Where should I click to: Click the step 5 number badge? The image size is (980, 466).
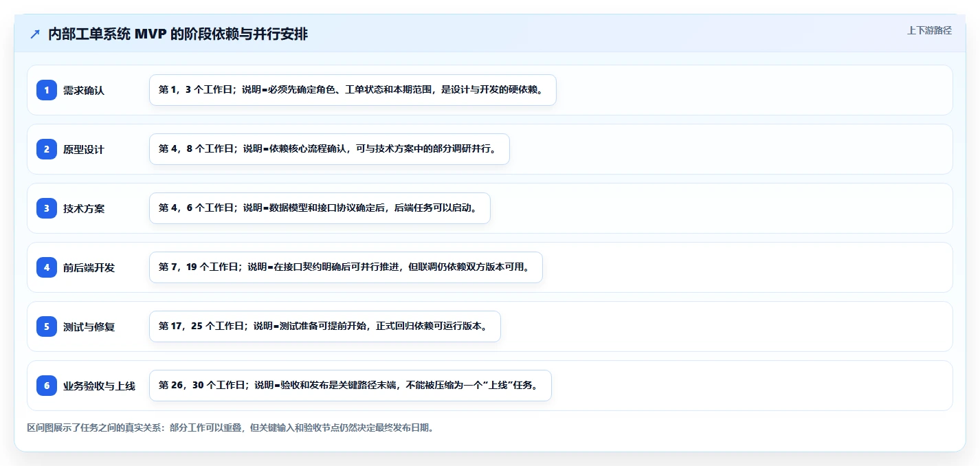click(47, 326)
